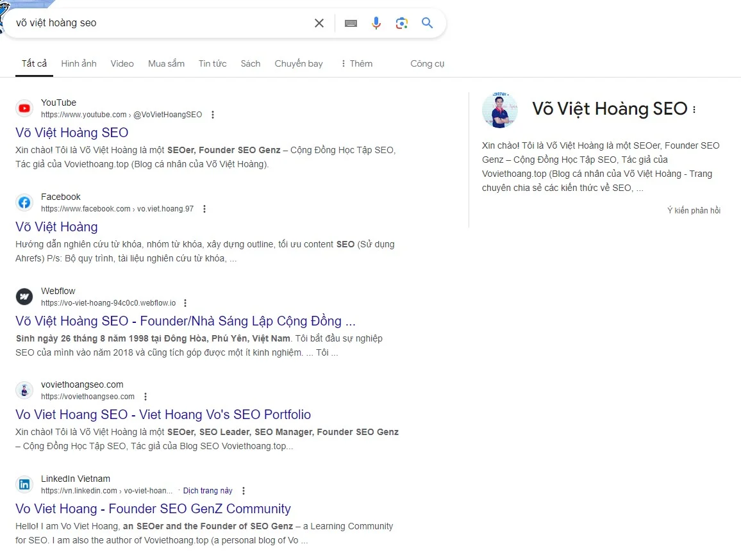
Task: Click Dịch trang này translate link
Action: pos(208,491)
